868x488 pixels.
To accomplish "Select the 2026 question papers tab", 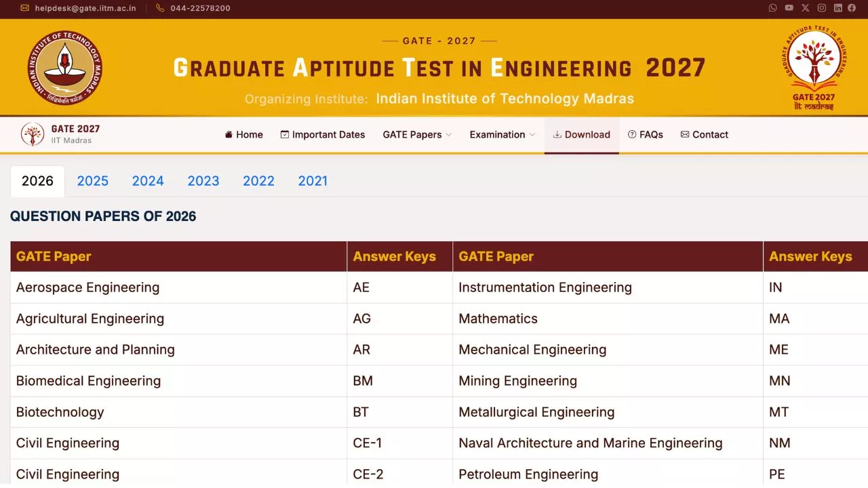I will click(37, 181).
